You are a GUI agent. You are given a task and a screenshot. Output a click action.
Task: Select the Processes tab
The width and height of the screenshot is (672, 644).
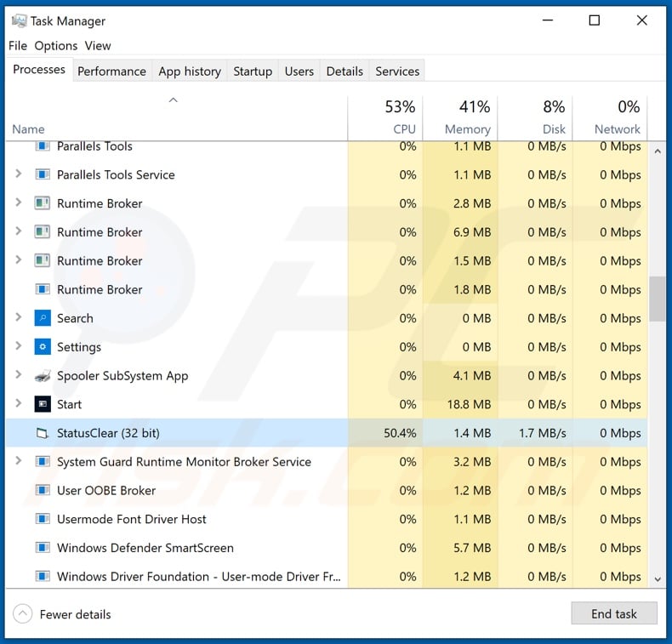pyautogui.click(x=39, y=70)
